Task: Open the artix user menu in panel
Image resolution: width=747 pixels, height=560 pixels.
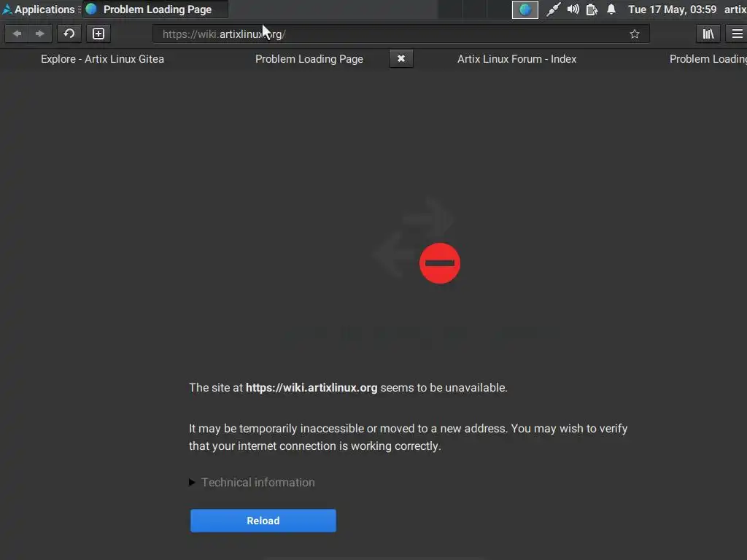Action: point(735,9)
